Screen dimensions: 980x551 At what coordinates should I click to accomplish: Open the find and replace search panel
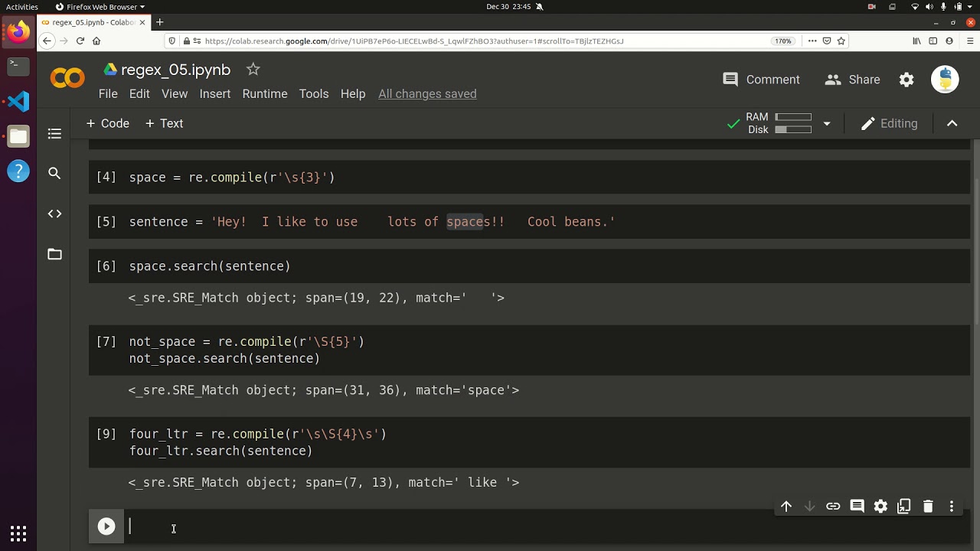(x=54, y=174)
